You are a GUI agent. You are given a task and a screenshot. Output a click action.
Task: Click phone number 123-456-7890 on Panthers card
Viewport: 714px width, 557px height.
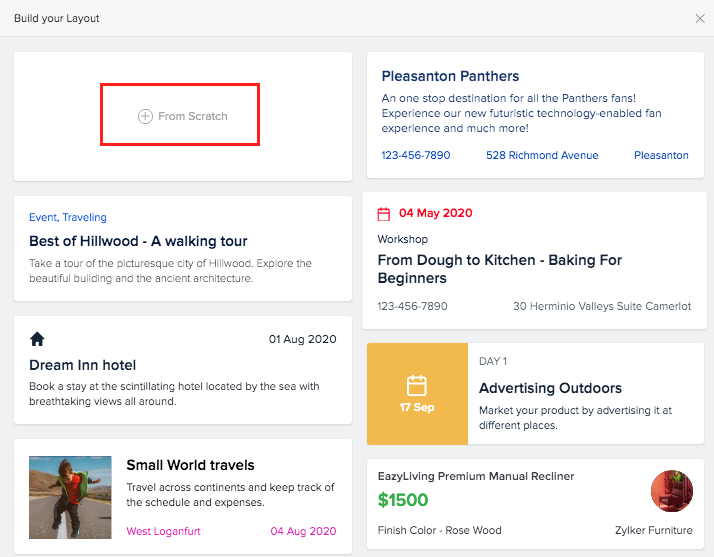click(x=416, y=155)
